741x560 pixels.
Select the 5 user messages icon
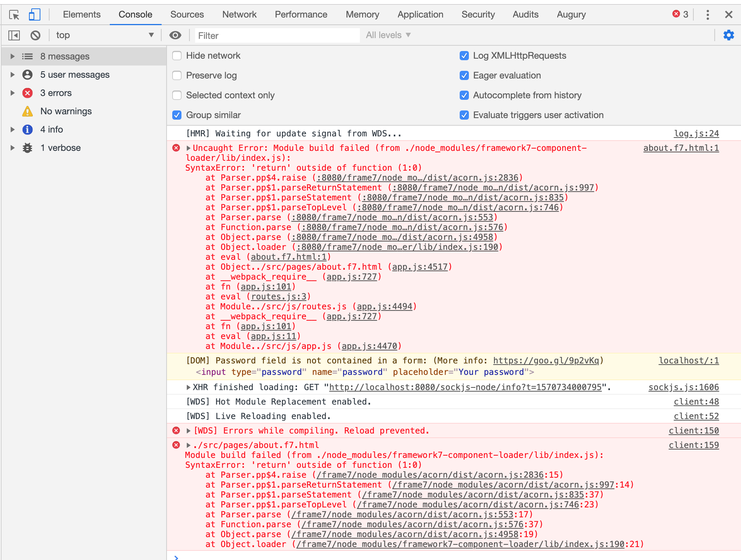point(27,75)
